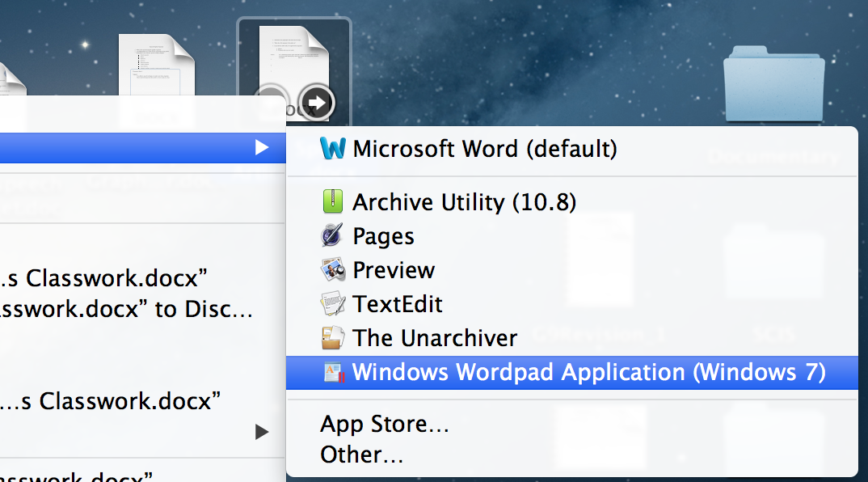Click The Unarchiver box icon
Viewport: 868px width, 482px height.
click(x=333, y=338)
